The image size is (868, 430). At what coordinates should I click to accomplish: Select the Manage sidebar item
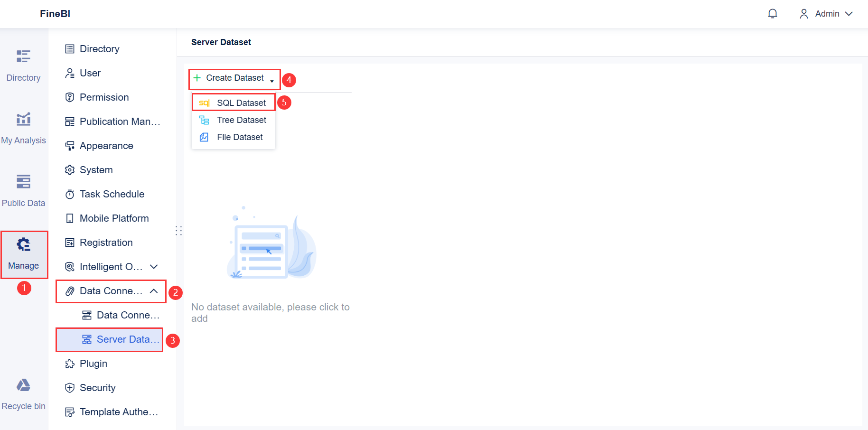tap(24, 255)
